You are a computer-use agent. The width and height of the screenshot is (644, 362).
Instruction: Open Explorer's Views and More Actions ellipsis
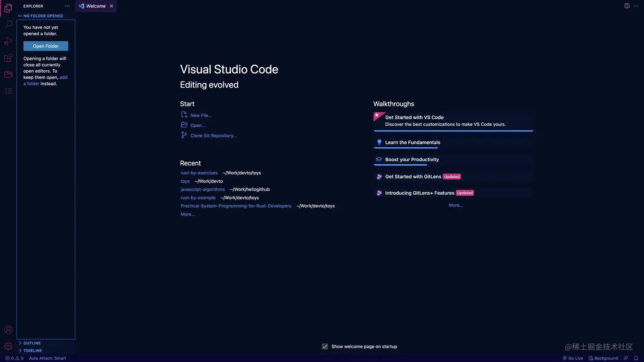pos(67,6)
